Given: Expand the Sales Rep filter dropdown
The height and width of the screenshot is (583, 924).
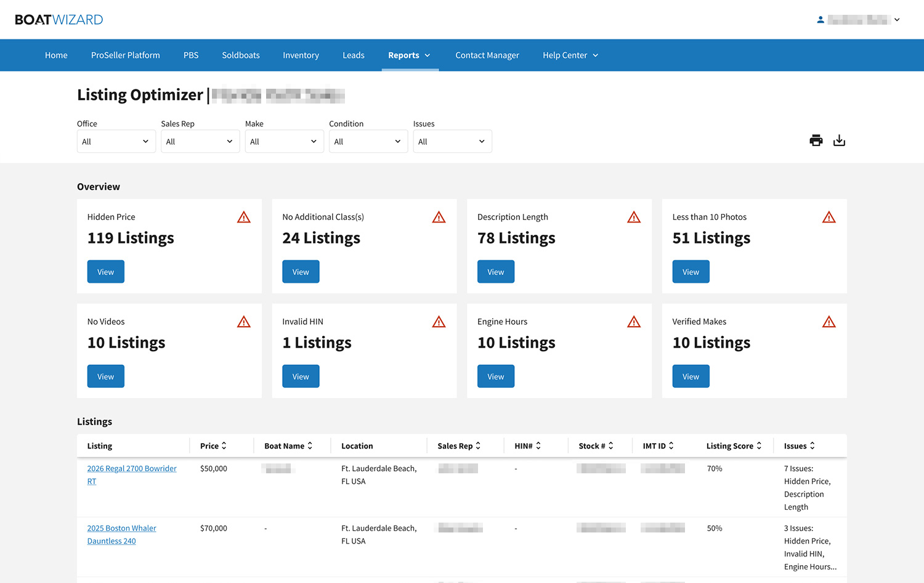Looking at the screenshot, I should (x=200, y=141).
